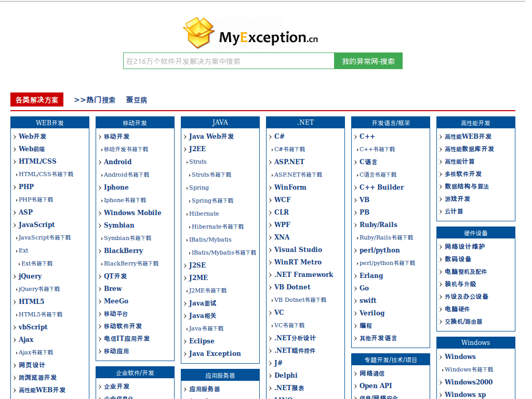This screenshot has width=532, height=399.
Task: Open the ASP.NET link
Action: click(289, 162)
